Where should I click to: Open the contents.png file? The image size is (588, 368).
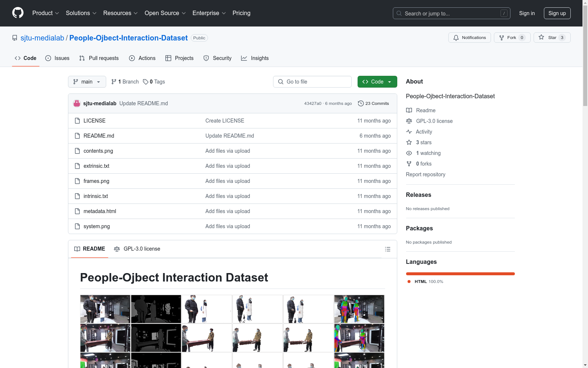[98, 151]
